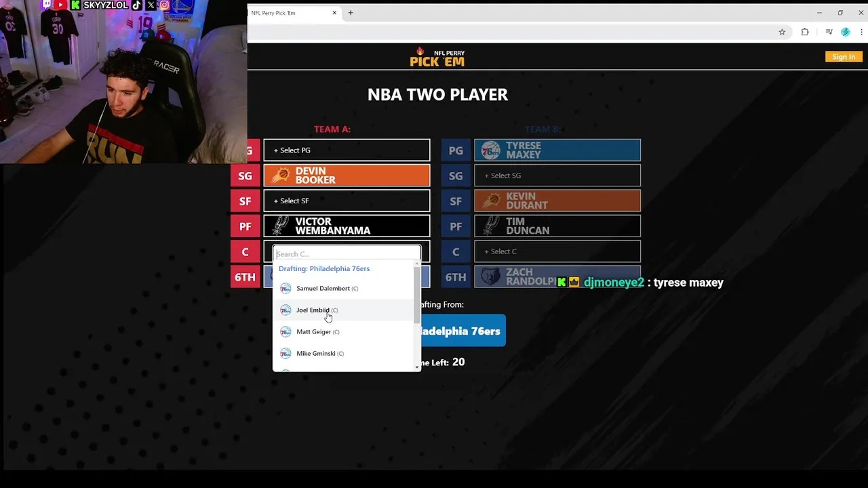Select Victor Wembanyama PF slot

pos(347,226)
